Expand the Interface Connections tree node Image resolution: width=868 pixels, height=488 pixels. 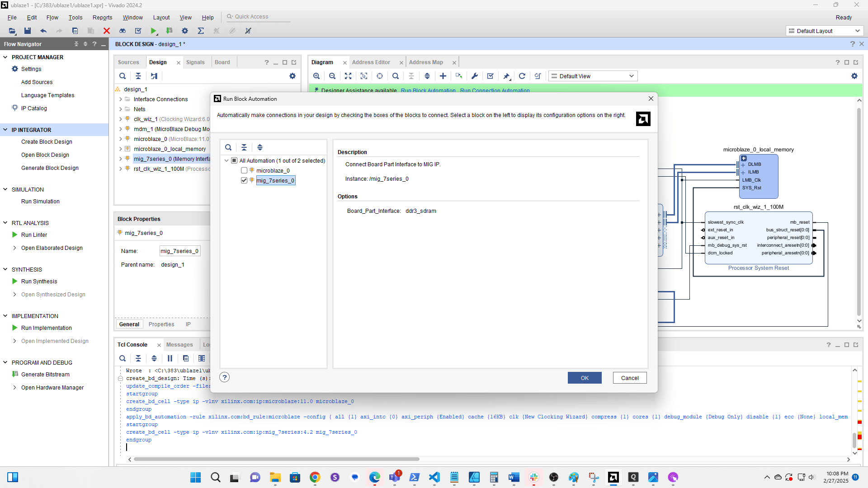point(121,99)
